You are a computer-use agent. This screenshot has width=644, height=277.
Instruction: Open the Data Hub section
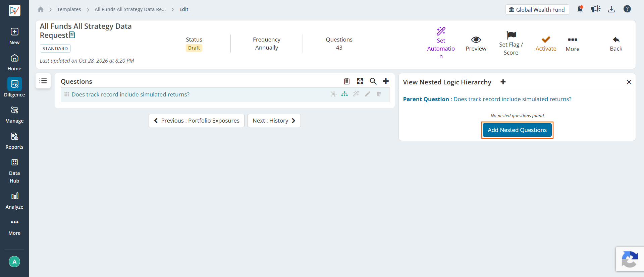(14, 171)
